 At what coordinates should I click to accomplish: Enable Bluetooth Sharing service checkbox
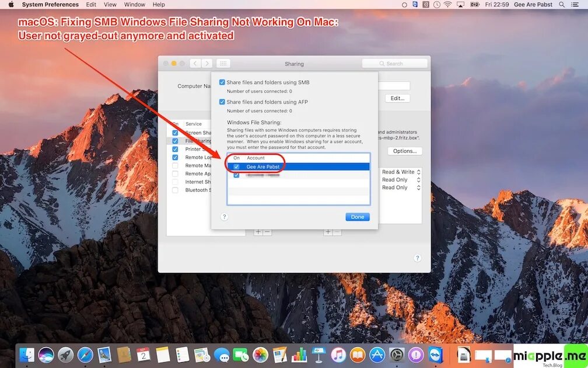click(x=175, y=190)
